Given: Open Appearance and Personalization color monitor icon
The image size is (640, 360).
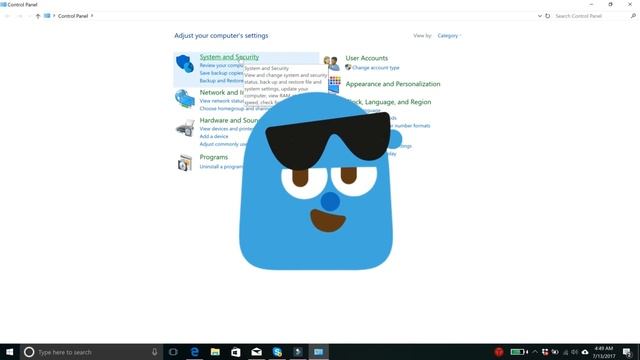Looking at the screenshot, I should [x=334, y=84].
